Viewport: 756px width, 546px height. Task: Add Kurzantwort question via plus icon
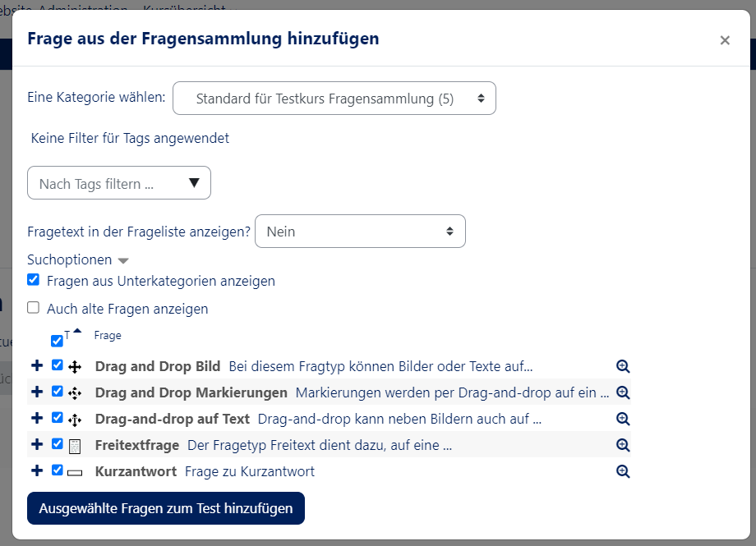[x=36, y=471]
